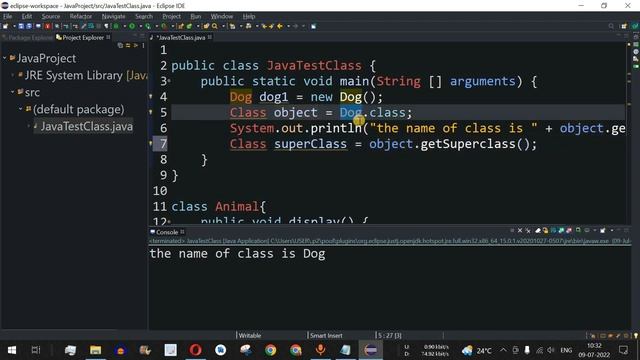640x360 pixels.
Task: Collapse the JavaProject tree node
Action: pos(4,58)
